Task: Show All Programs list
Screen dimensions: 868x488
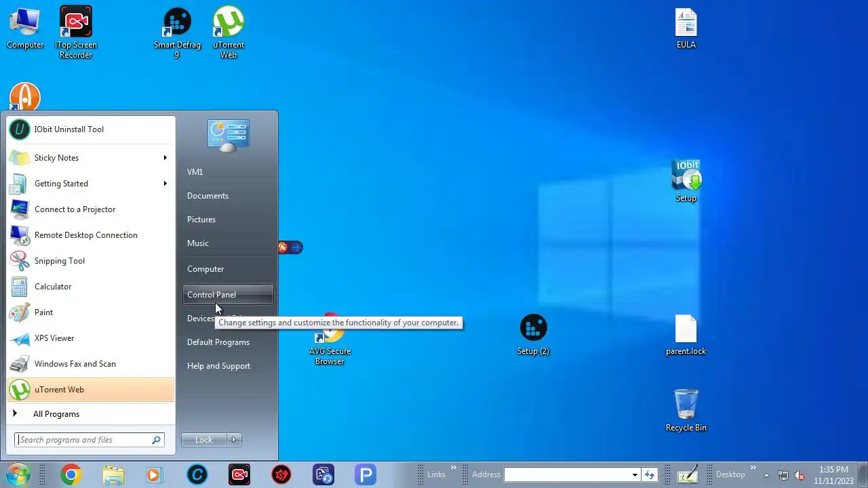Action: click(x=91, y=414)
